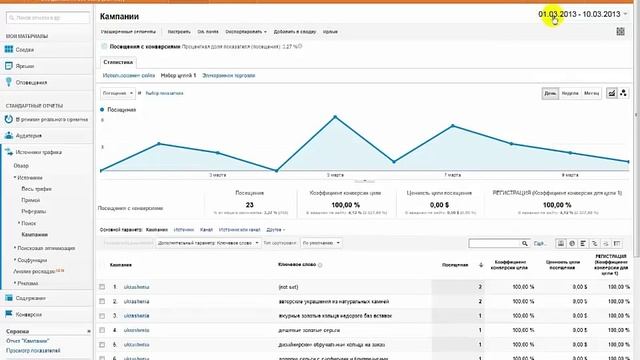640x360 pixels.
Task: Open the date range 01.03.2013 - 10.03.2013 dropdown
Action: [582, 14]
